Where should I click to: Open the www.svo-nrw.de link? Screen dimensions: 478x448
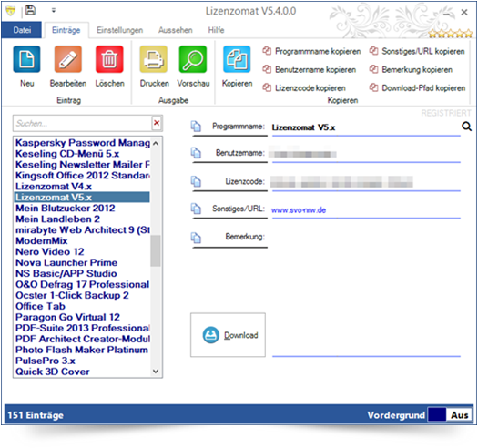pos(299,210)
